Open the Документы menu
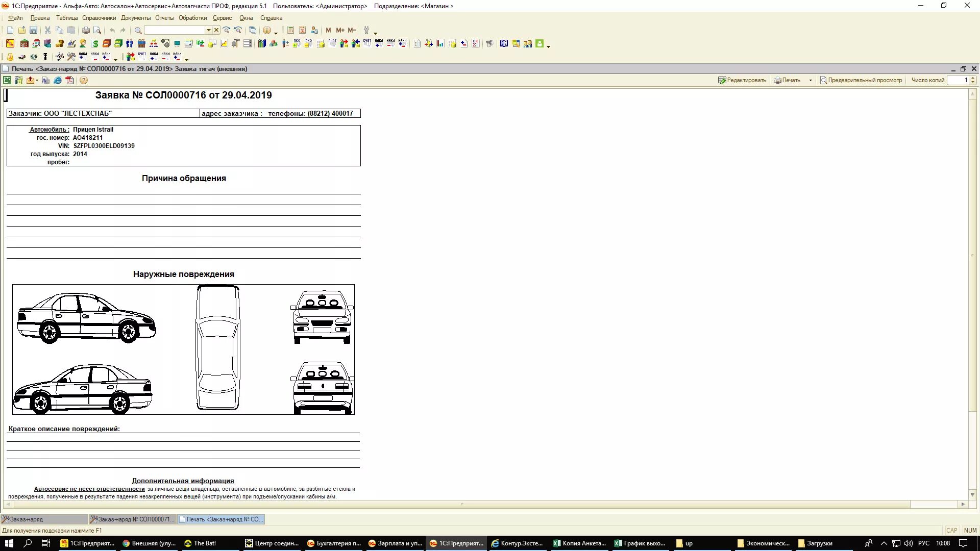This screenshot has width=980, height=551. click(x=135, y=18)
